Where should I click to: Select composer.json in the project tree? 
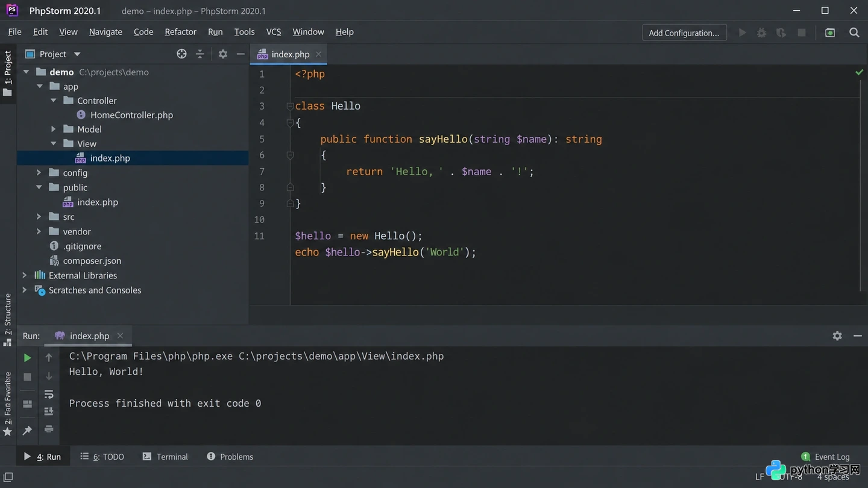92,261
